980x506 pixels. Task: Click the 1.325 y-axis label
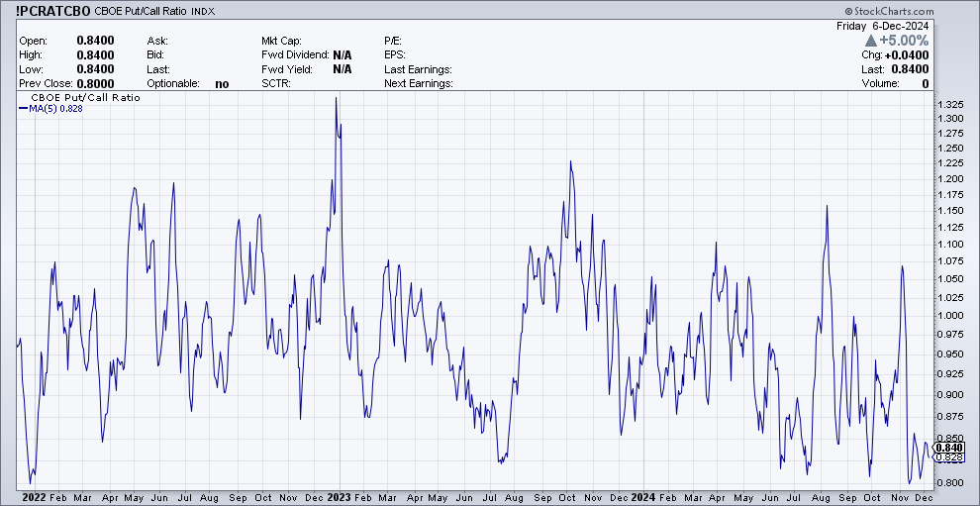[x=951, y=104]
